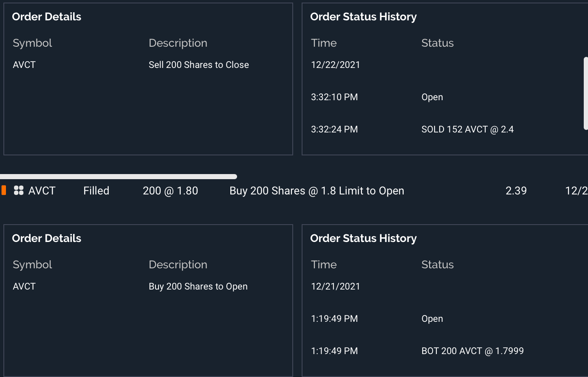Image resolution: width=588 pixels, height=377 pixels.
Task: Open the "Buy 200 Shares @ 1.8 Limit to Open" order
Action: 317,191
